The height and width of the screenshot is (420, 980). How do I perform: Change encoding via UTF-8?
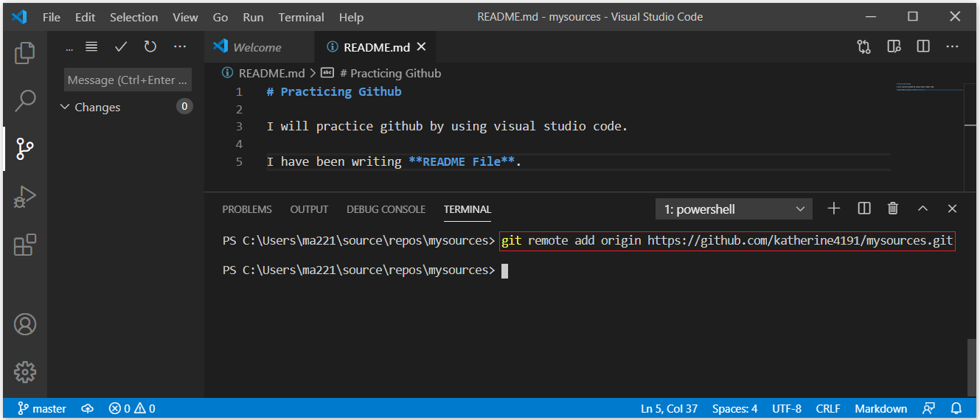coord(787,408)
